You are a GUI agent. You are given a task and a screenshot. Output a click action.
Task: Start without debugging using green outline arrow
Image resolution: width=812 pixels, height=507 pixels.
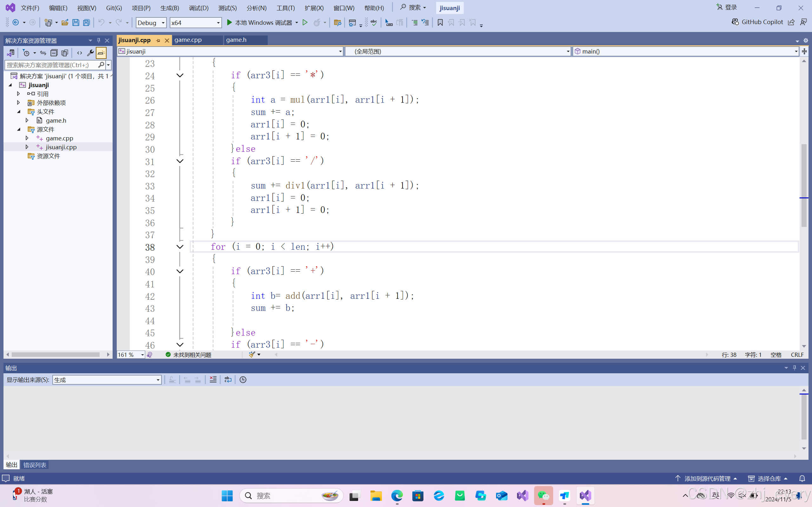click(x=305, y=22)
